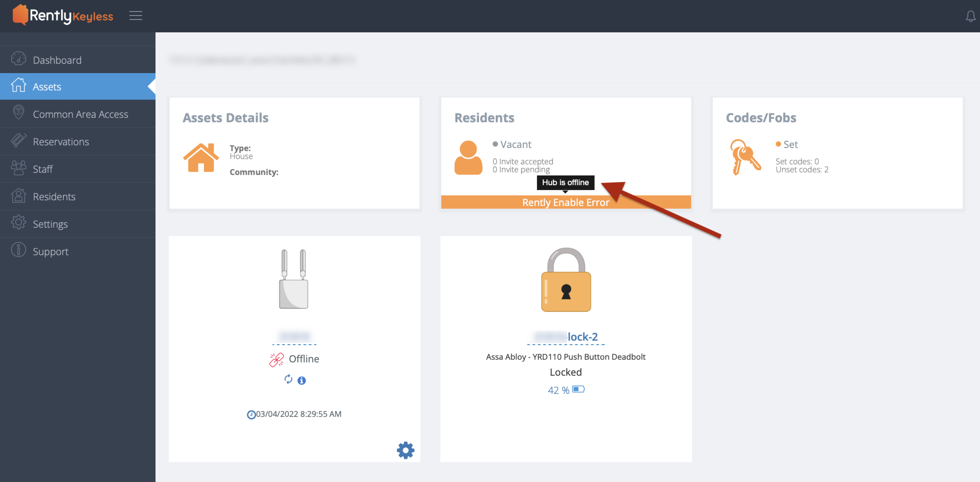
Task: Click the padlock lock image
Action: pos(566,280)
